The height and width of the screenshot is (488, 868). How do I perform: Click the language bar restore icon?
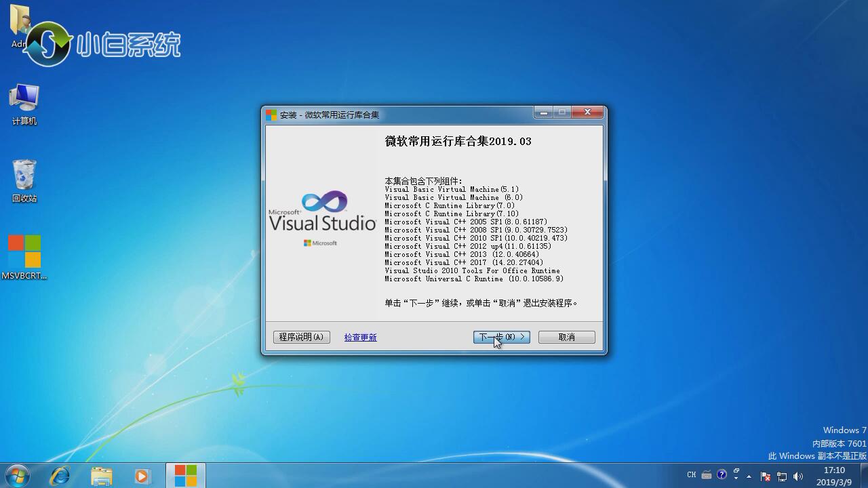point(736,470)
